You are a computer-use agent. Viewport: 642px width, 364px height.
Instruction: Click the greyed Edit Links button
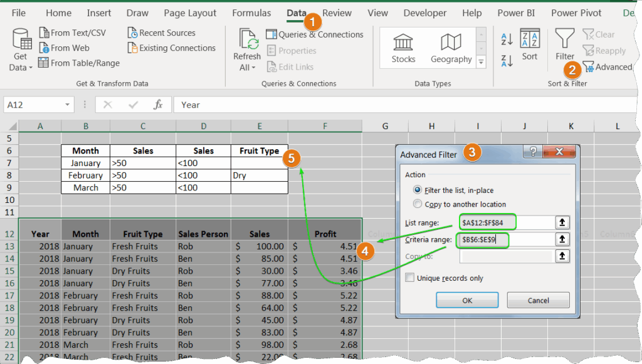coord(290,66)
